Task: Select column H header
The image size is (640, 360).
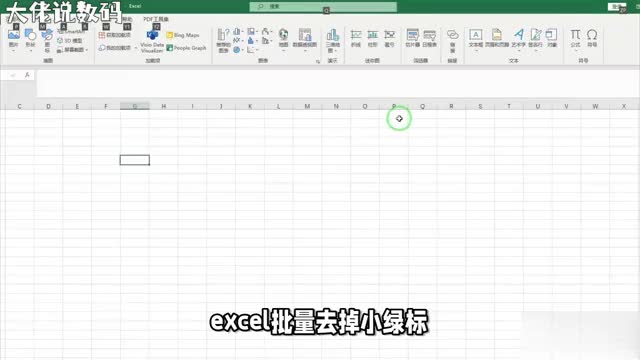Action: (x=163, y=106)
